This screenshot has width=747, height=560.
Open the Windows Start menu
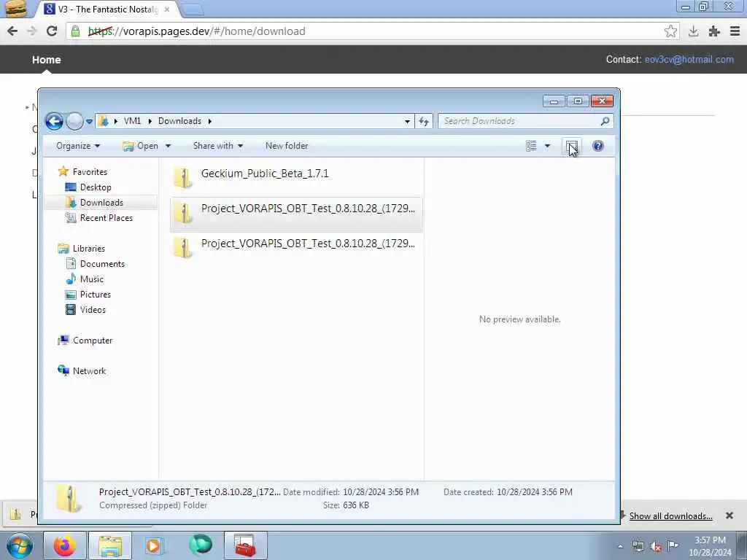pyautogui.click(x=19, y=545)
